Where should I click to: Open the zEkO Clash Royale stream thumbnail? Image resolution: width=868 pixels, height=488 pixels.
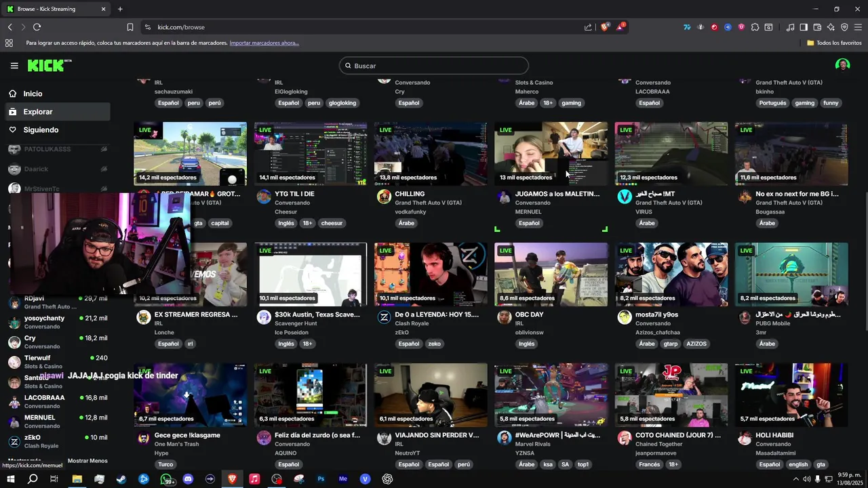click(431, 274)
